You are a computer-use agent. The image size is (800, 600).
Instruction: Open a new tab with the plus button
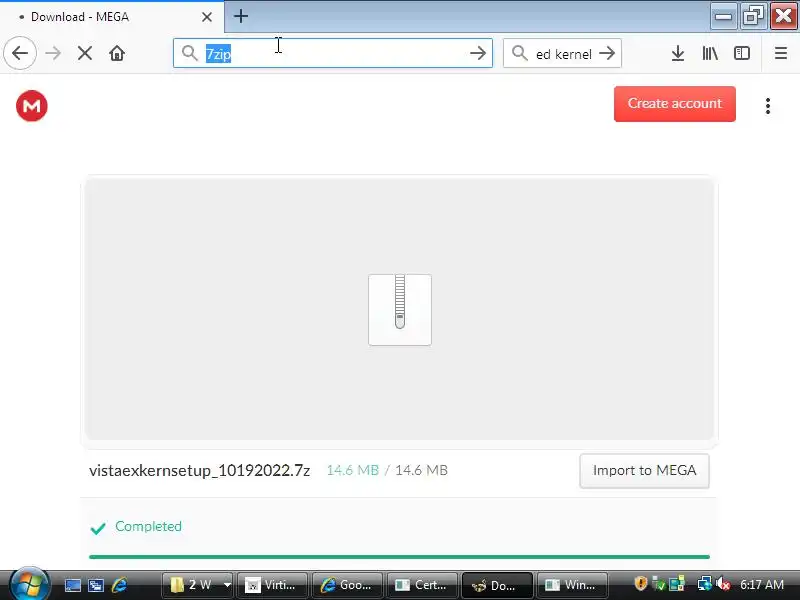click(x=241, y=16)
